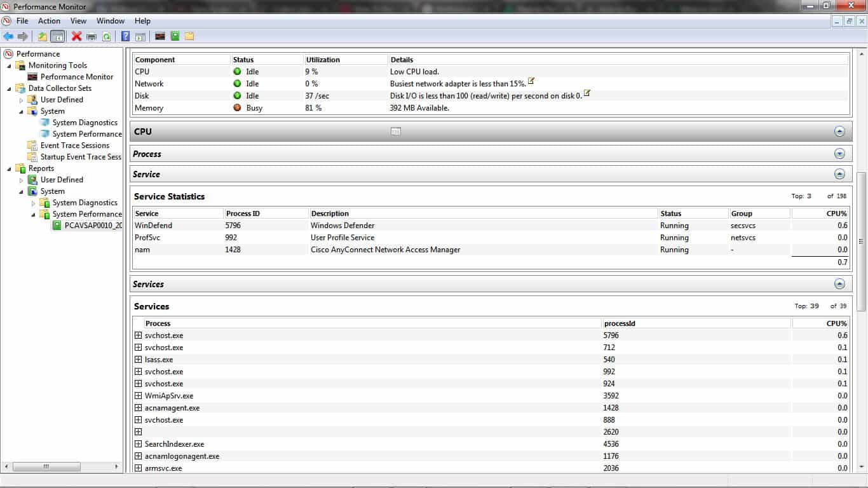Click the refresh icon on the toolbar
The height and width of the screenshot is (488, 868).
point(105,36)
